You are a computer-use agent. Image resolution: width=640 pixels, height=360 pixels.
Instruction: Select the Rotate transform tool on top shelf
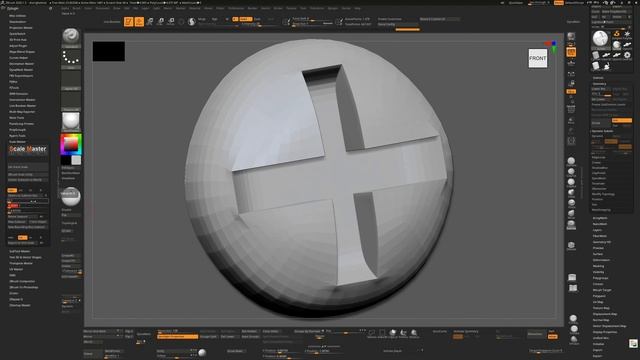click(x=171, y=22)
